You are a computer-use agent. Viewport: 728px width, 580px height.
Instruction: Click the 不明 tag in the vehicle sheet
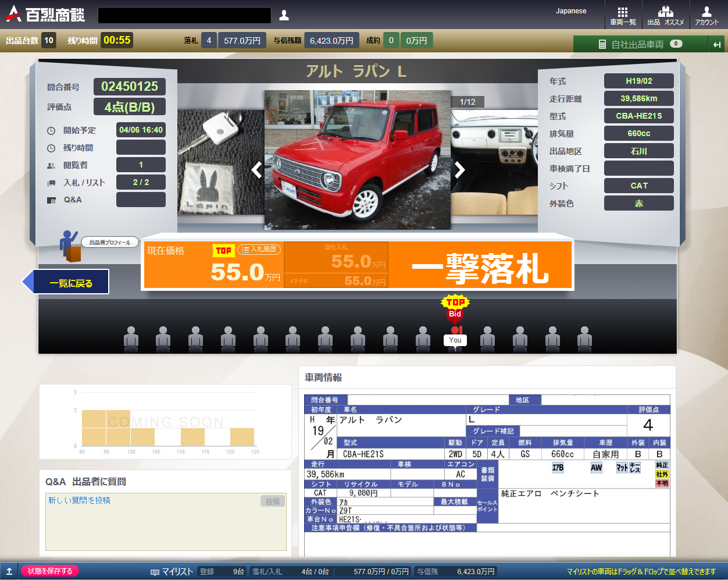pyautogui.click(x=662, y=483)
